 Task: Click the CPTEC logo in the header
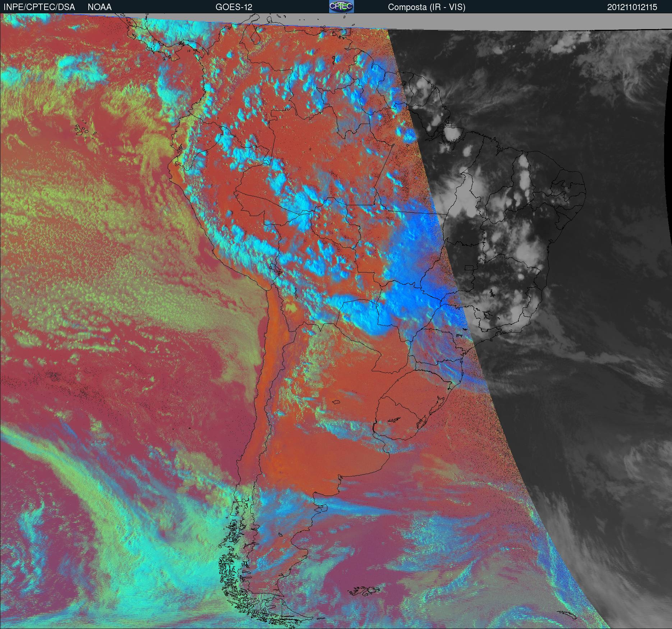click(341, 6)
